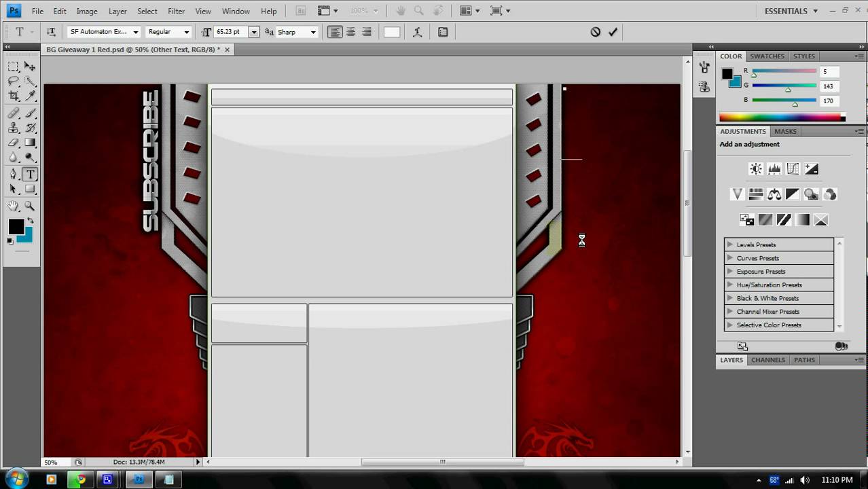Add a Brightness/Contrast adjustment
This screenshot has width=868, height=489.
point(755,168)
